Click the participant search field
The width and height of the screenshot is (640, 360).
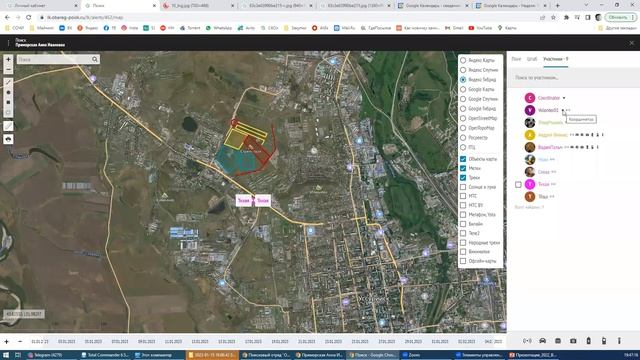[573, 78]
